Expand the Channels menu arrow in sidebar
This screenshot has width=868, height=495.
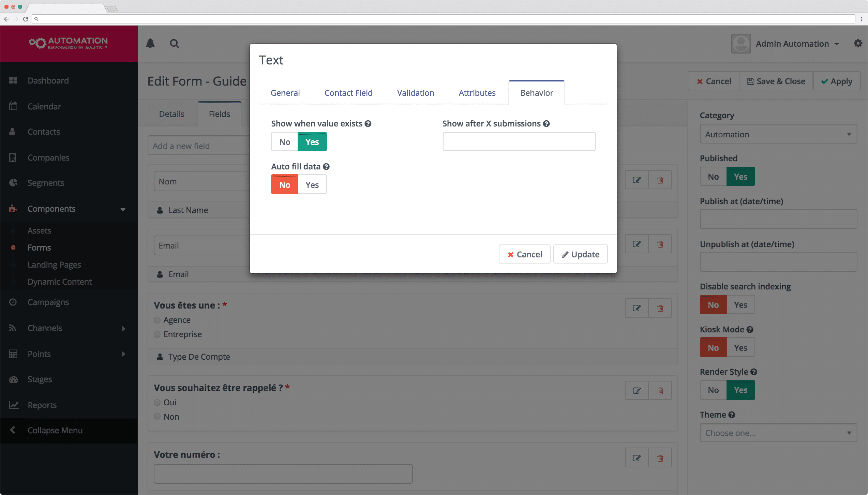(x=123, y=328)
